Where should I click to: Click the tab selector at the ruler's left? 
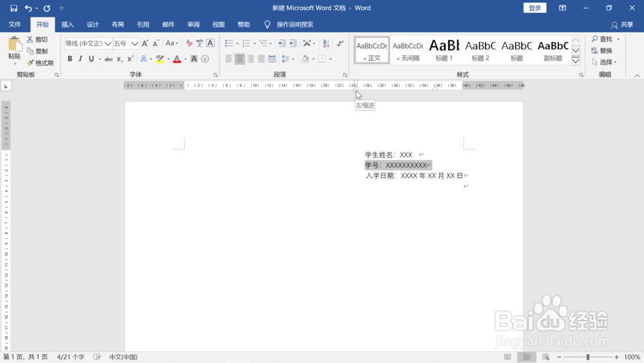(x=6, y=86)
